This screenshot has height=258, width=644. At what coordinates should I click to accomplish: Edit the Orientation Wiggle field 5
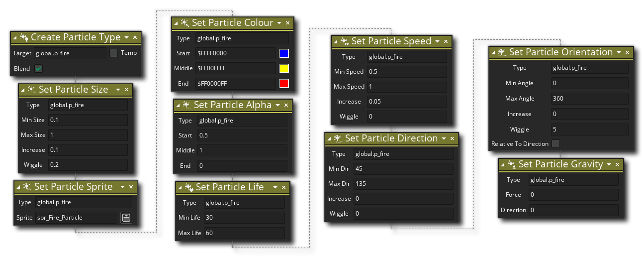(589, 129)
